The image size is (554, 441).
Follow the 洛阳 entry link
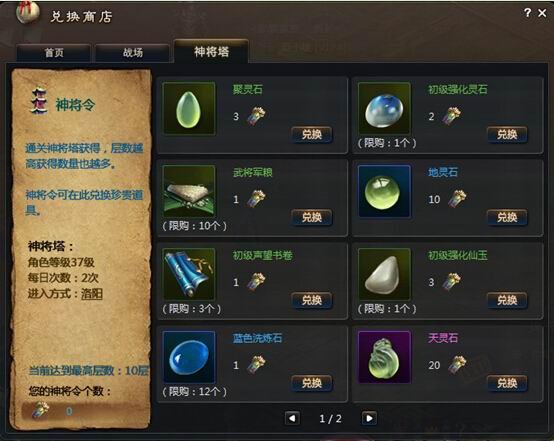click(92, 294)
